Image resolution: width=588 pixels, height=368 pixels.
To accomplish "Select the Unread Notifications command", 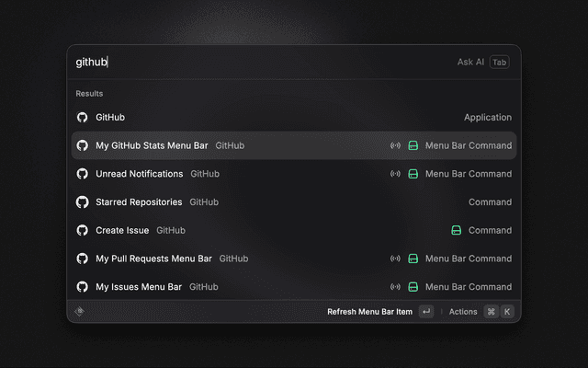I will click(294, 174).
